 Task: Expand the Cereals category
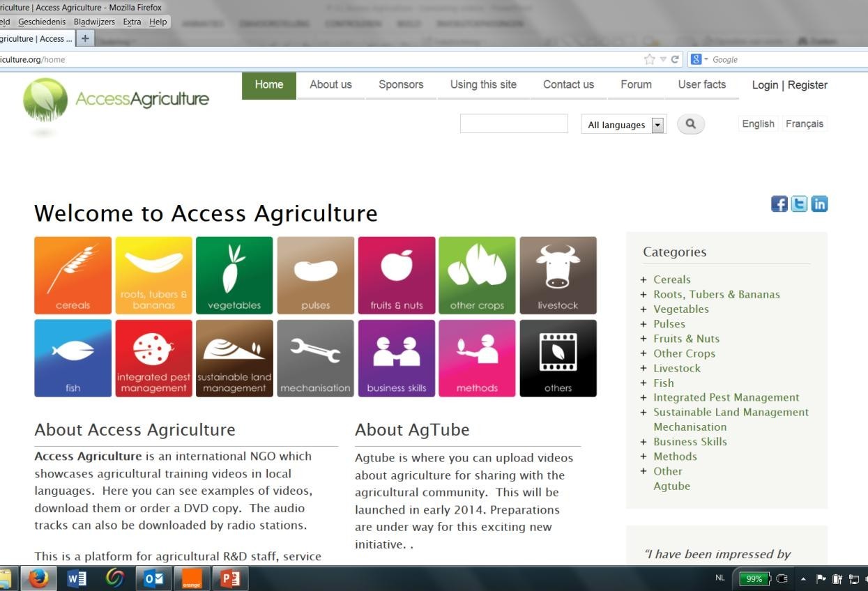644,279
